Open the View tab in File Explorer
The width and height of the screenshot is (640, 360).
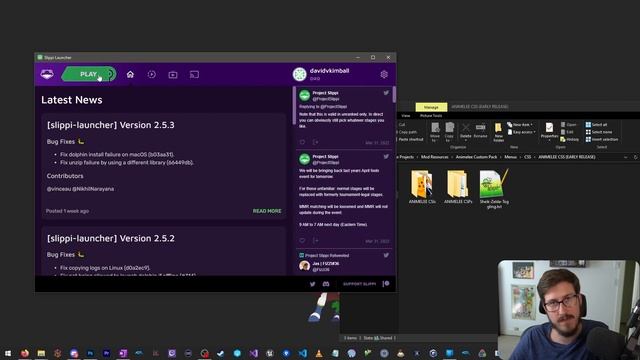click(406, 116)
